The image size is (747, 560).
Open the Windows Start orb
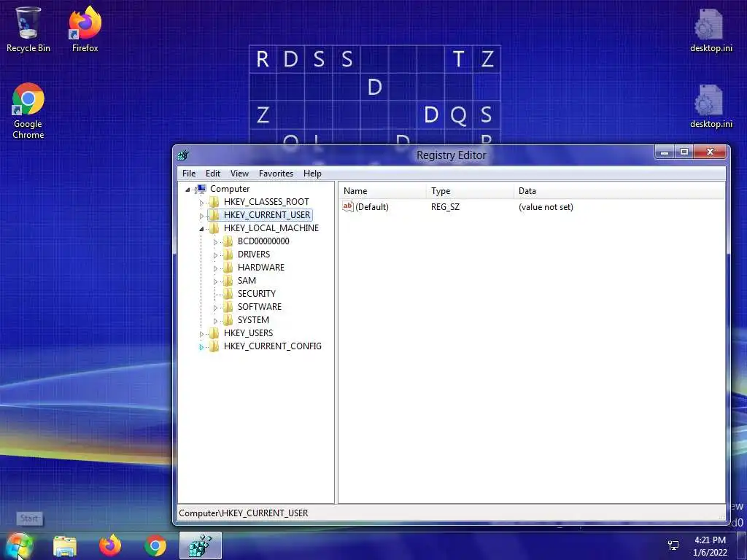tap(20, 545)
